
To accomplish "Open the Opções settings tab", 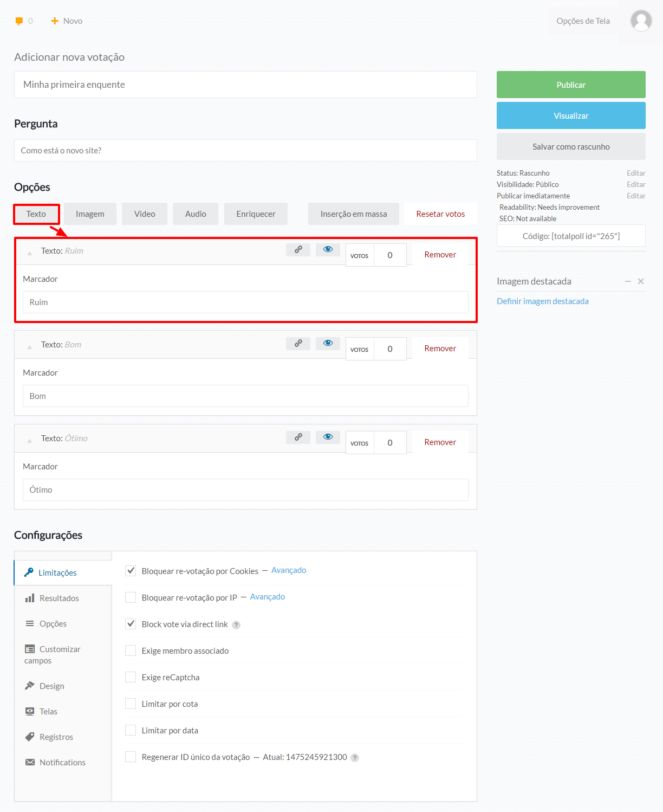I will click(x=63, y=623).
